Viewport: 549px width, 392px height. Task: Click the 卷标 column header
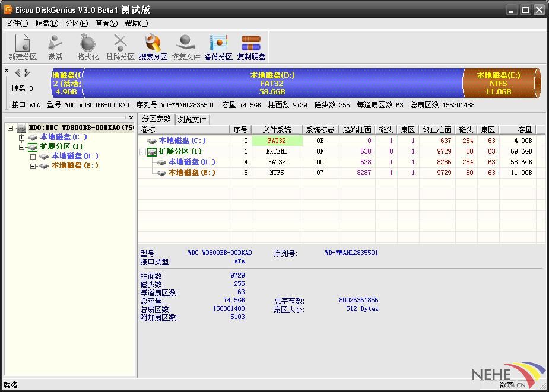click(x=184, y=130)
